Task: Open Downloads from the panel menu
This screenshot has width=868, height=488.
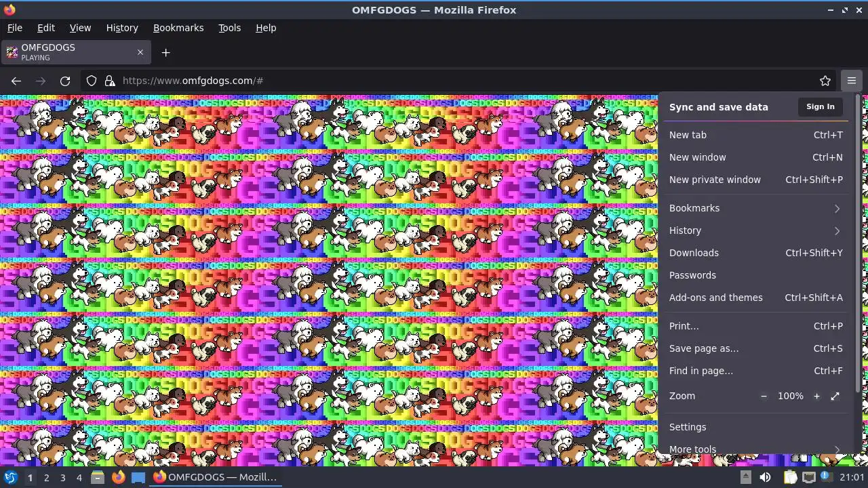Action: (x=755, y=253)
